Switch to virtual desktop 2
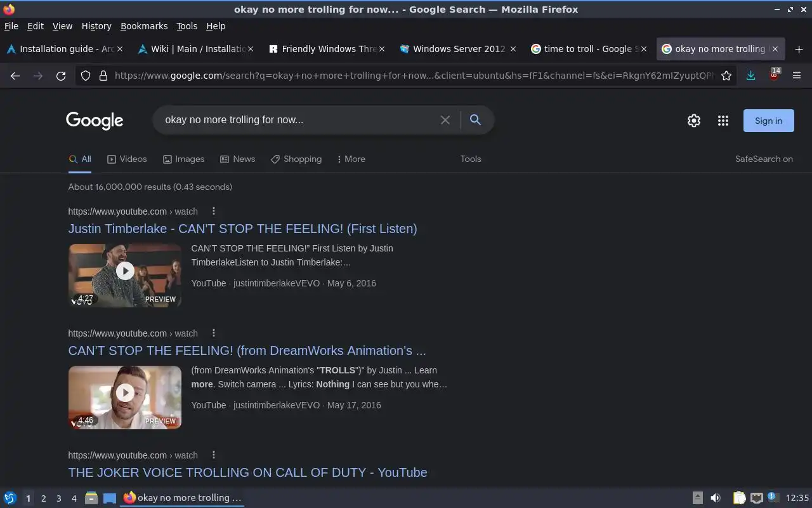 pyautogui.click(x=43, y=498)
